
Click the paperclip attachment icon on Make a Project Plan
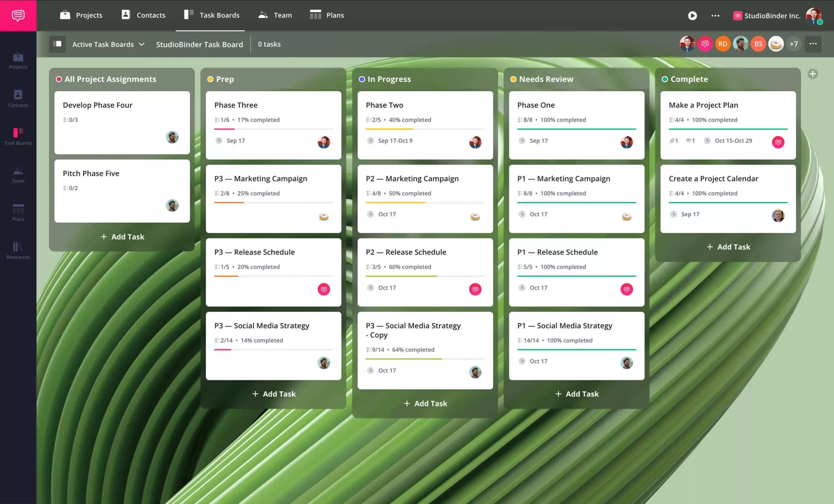tap(673, 141)
